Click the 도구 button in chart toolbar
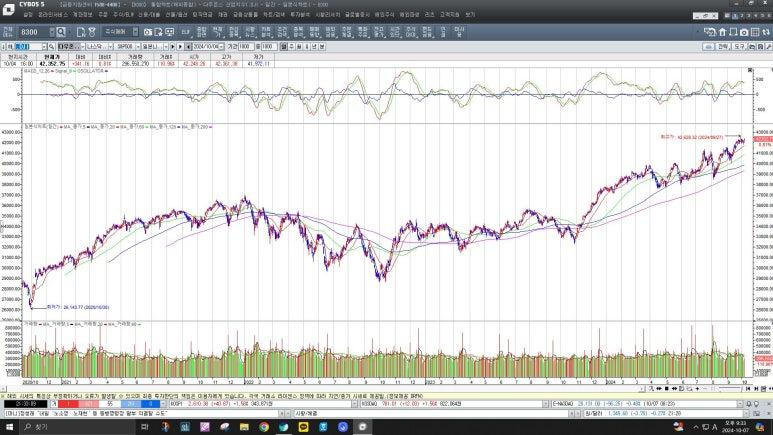 (x=739, y=47)
